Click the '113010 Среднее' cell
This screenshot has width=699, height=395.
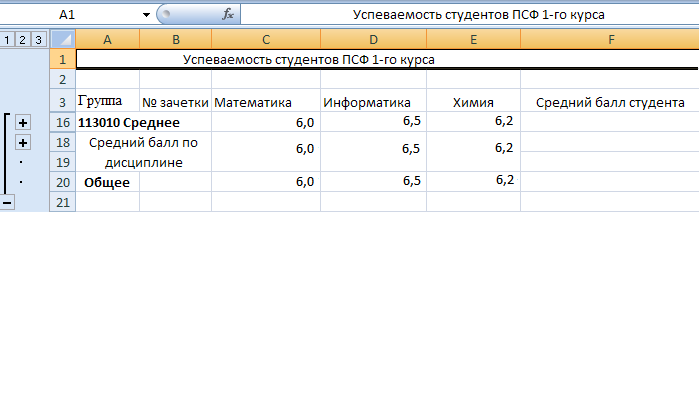coord(144,122)
